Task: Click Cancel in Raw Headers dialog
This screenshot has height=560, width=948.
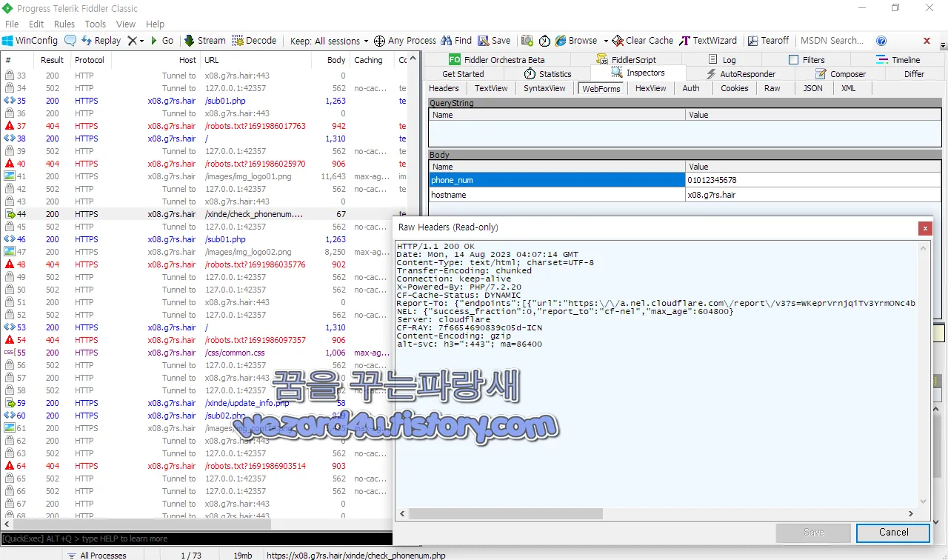Action: [x=893, y=533]
